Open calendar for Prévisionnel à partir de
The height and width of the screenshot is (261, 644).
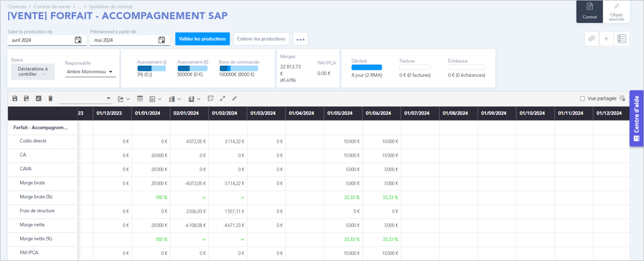[x=161, y=40]
